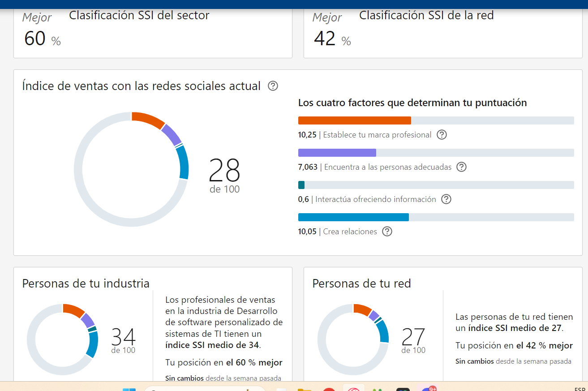Click the Personas de tu industria heading
Viewport: 588px width, 391px height.
click(x=86, y=284)
